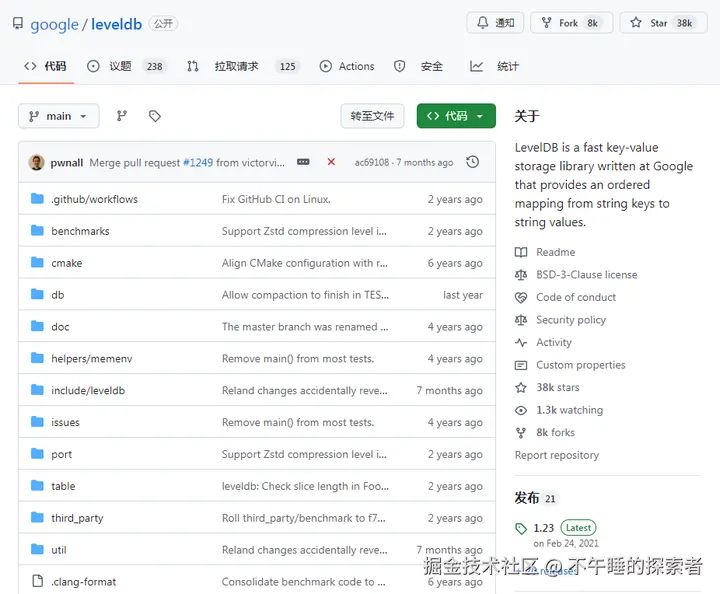The width and height of the screenshot is (720, 594).
Task: Open 38k stars link
Action: coord(558,387)
